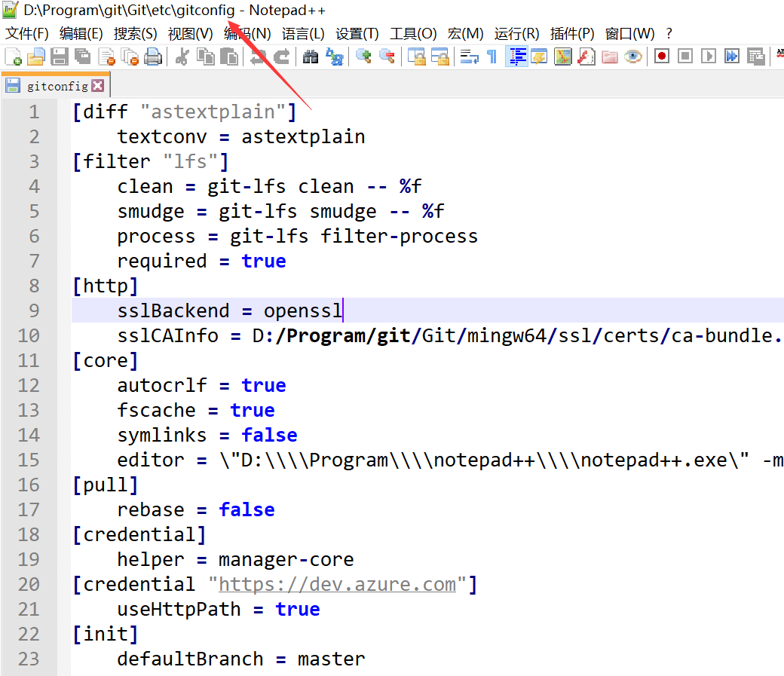Open the 语言(L) menu
This screenshot has width=784, height=676.
[x=304, y=33]
